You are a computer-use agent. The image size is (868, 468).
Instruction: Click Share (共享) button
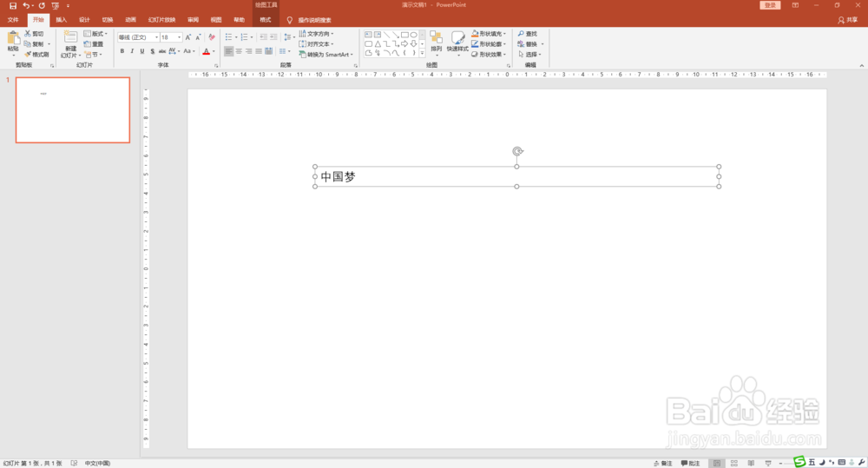point(848,20)
